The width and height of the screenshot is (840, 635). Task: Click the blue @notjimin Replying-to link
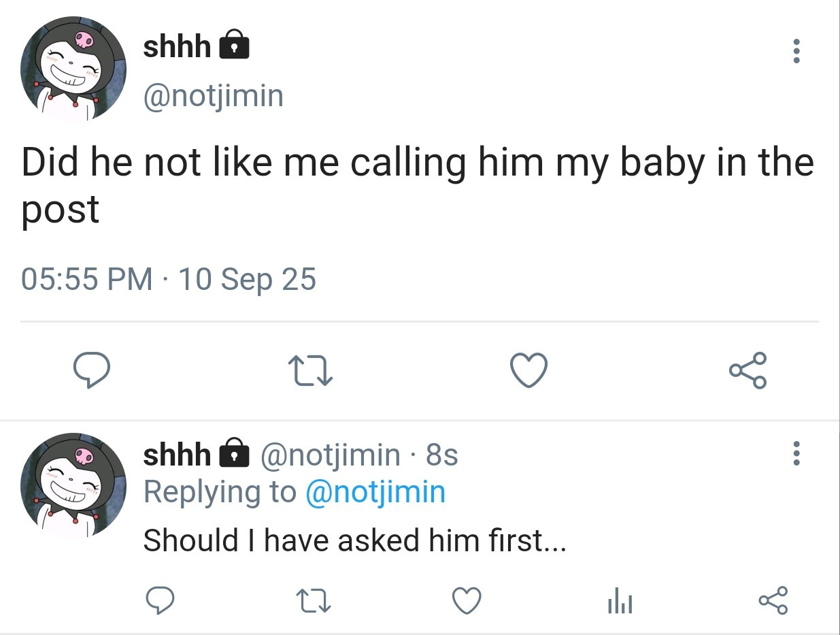pyautogui.click(x=375, y=491)
